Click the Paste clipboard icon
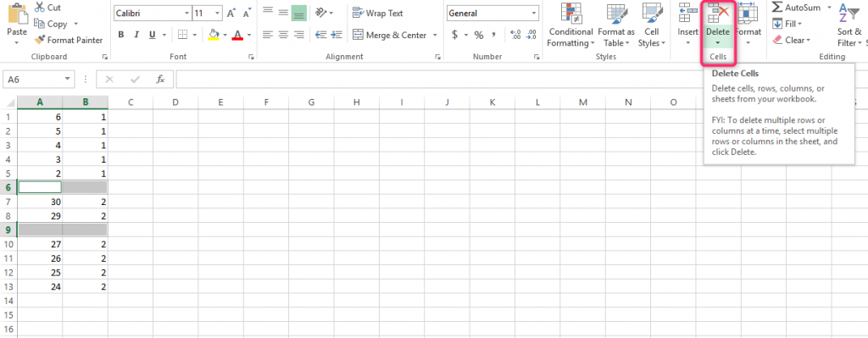 click(x=17, y=14)
